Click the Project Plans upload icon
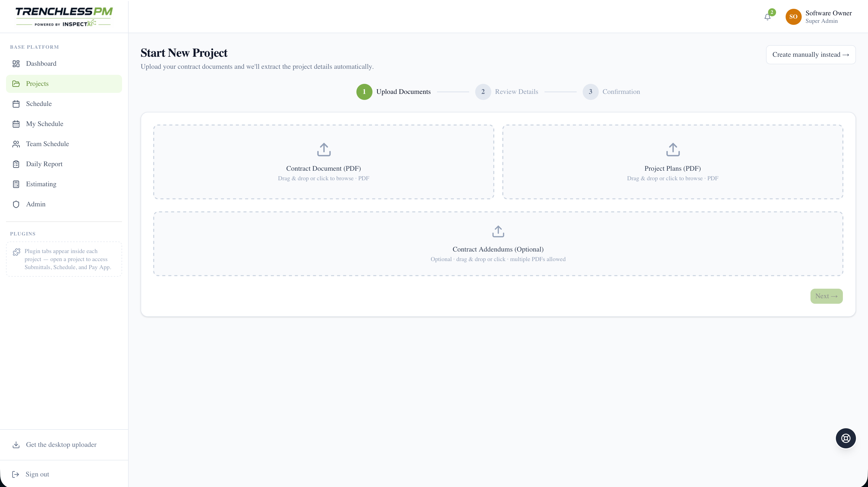 [x=673, y=150]
